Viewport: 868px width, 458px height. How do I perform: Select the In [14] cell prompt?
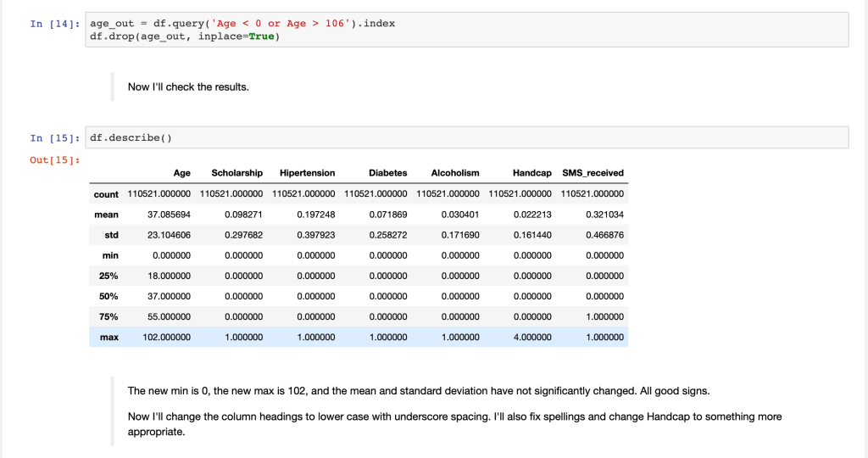click(x=54, y=24)
